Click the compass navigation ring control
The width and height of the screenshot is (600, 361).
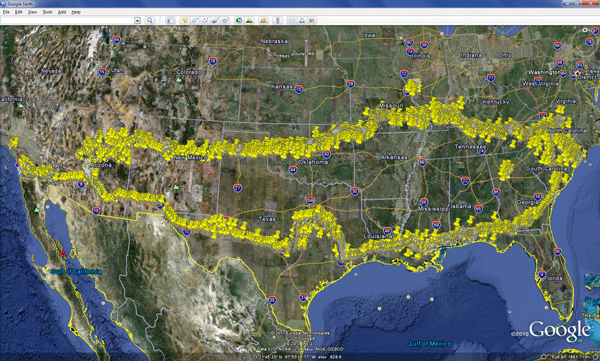(x=585, y=42)
